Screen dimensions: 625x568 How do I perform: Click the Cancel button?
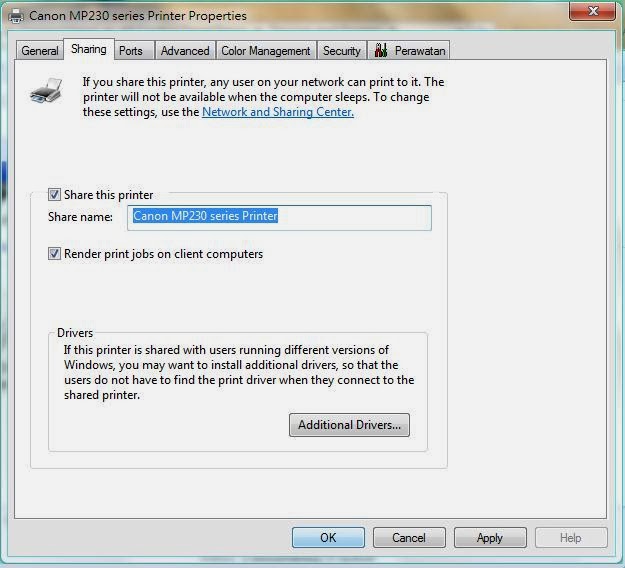point(409,537)
